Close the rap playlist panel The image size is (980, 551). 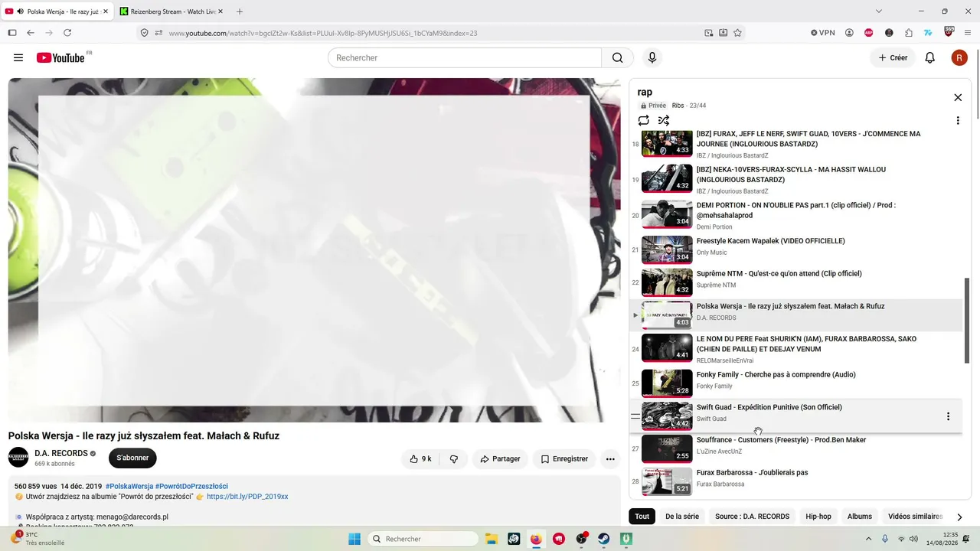958,97
